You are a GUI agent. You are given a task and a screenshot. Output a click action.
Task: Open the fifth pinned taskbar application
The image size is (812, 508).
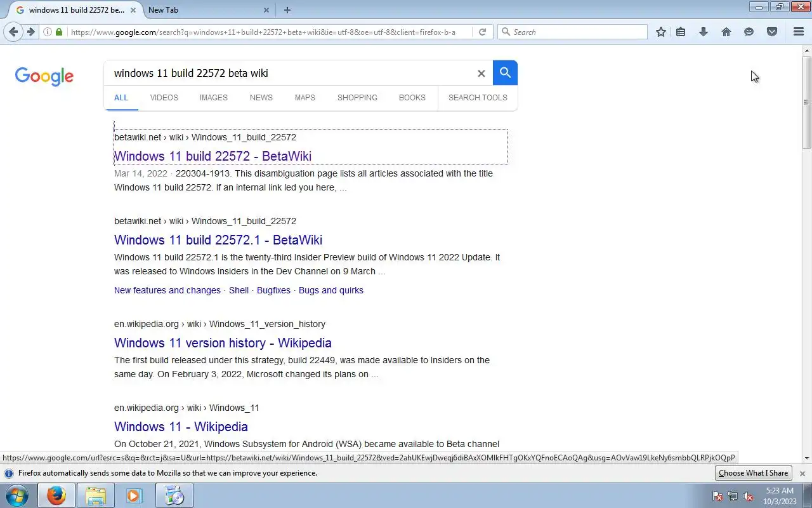coord(174,495)
